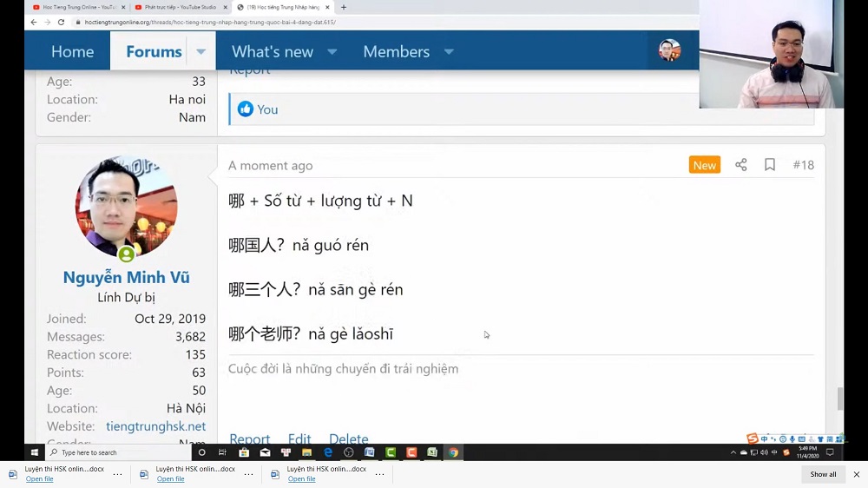Open Mail app from taskbar
Viewport: 868px width, 488px height.
point(265,452)
